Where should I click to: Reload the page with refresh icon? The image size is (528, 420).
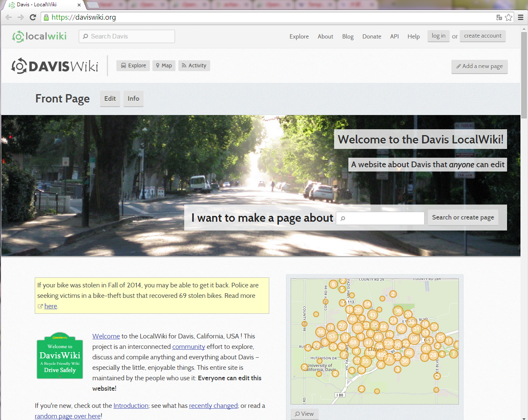(x=33, y=17)
